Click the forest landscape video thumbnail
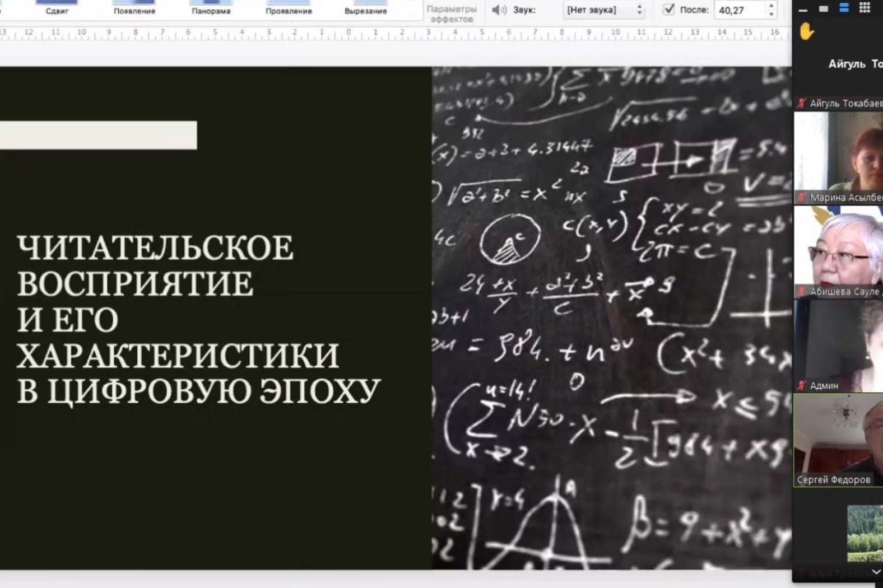883x588 pixels. [865, 533]
